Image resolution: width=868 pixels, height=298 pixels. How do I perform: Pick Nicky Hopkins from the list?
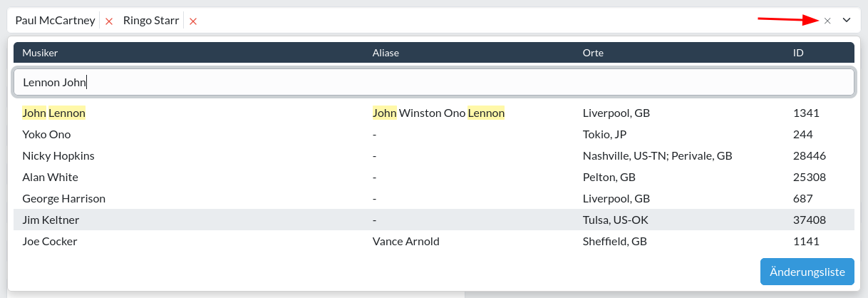434,155
